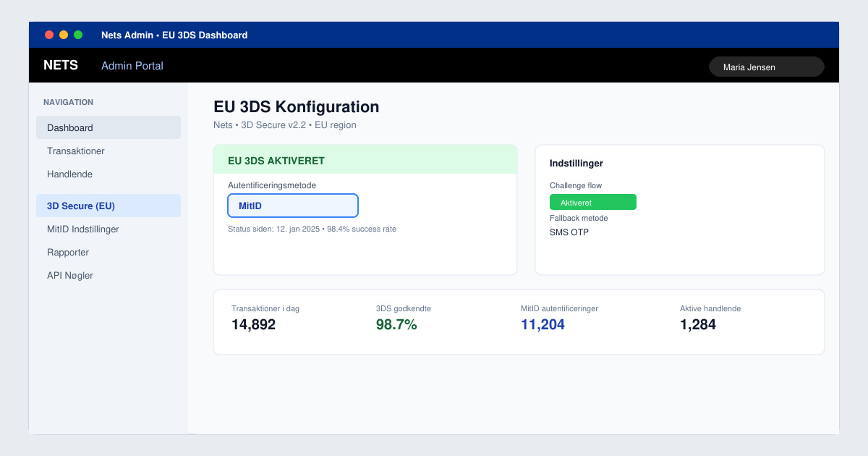The image size is (868, 456).
Task: Click the Admin Portal link
Action: tap(132, 65)
